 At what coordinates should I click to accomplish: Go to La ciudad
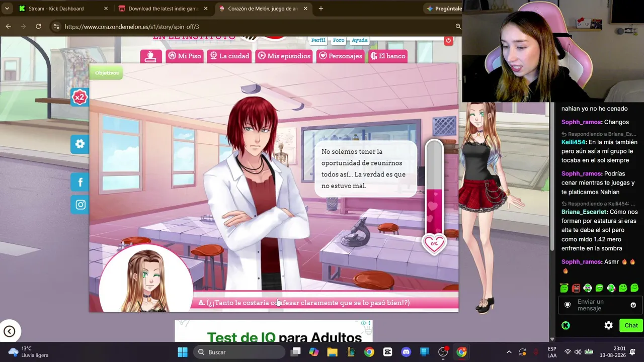tap(229, 56)
